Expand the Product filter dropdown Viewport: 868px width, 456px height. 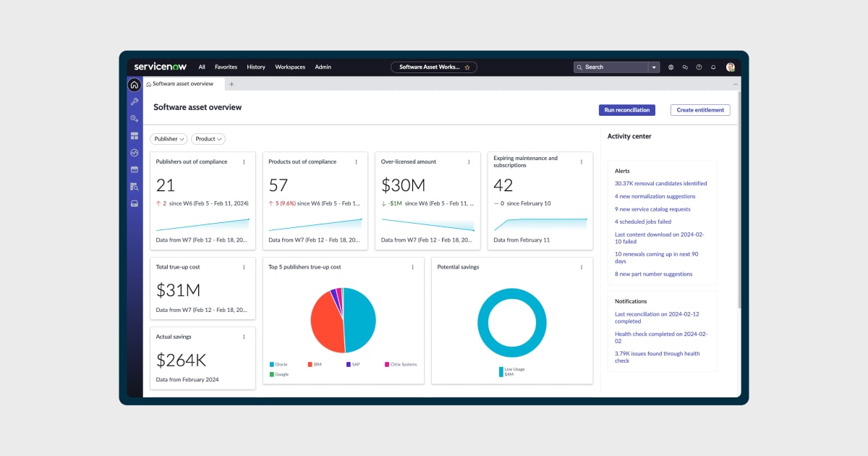pyautogui.click(x=208, y=139)
